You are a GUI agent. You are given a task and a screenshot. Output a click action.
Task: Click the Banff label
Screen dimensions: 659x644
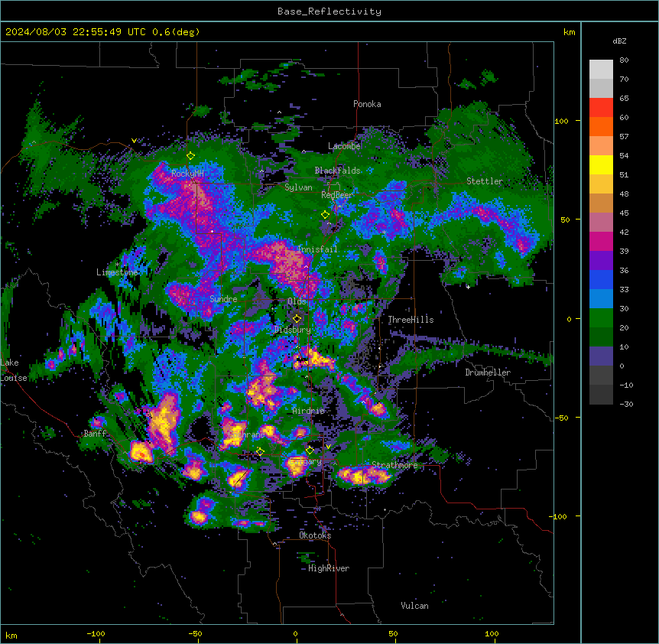(x=95, y=434)
